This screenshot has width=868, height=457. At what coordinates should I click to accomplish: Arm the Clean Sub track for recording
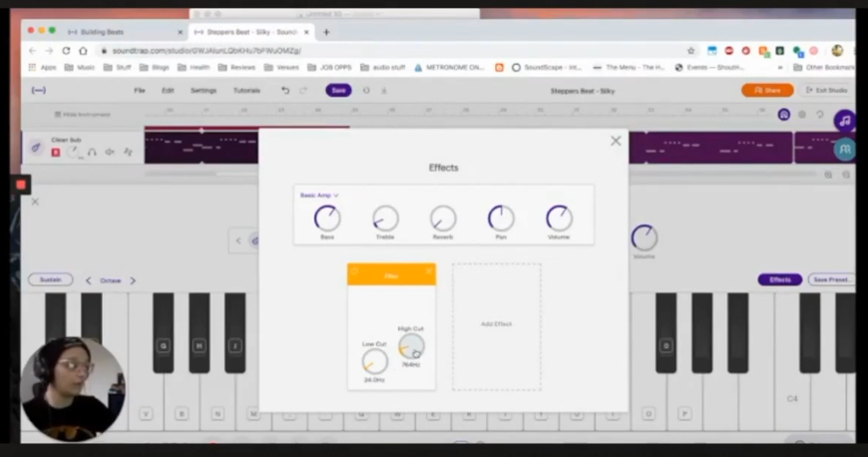point(56,152)
